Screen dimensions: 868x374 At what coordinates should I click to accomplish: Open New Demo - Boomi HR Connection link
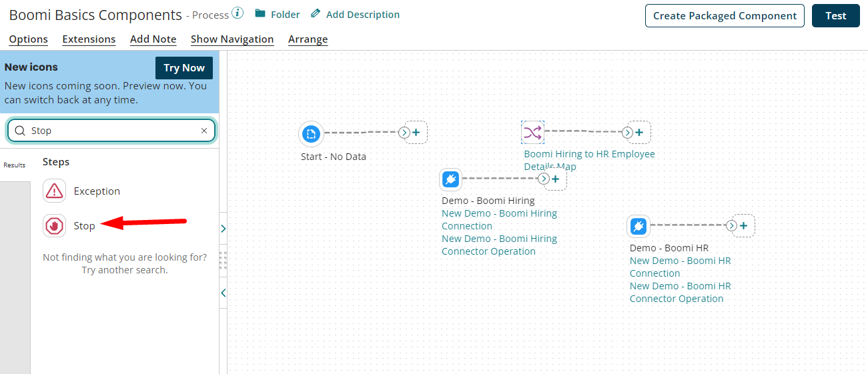pos(680,267)
